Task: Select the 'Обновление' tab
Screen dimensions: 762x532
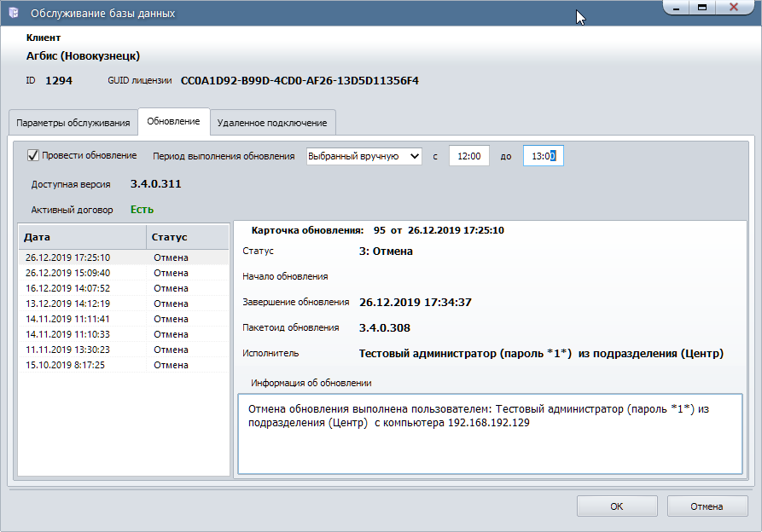Action: pos(173,121)
